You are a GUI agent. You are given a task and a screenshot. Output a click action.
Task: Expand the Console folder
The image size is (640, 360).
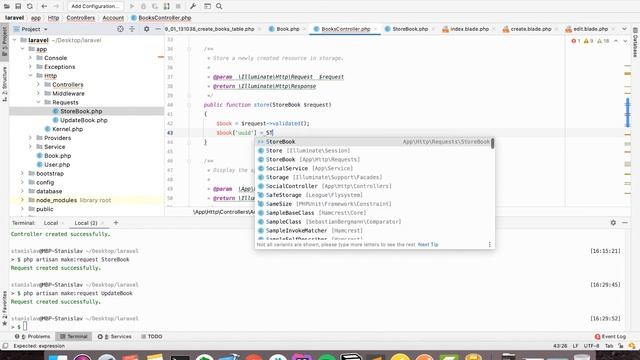click(x=30, y=58)
